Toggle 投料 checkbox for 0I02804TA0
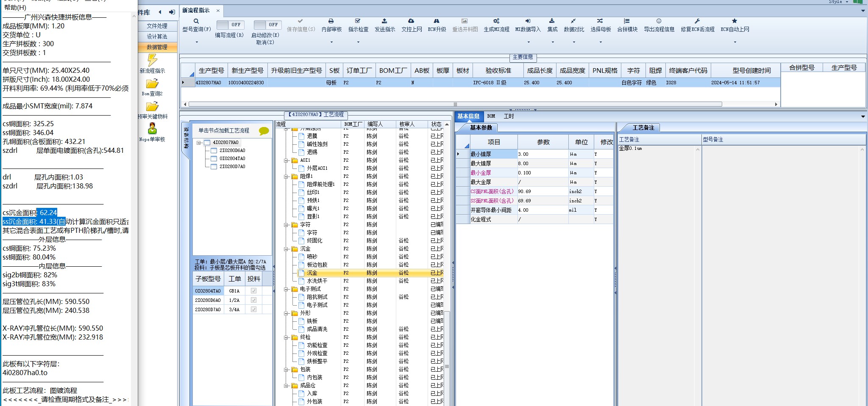Image resolution: width=868 pixels, height=406 pixels. (253, 291)
